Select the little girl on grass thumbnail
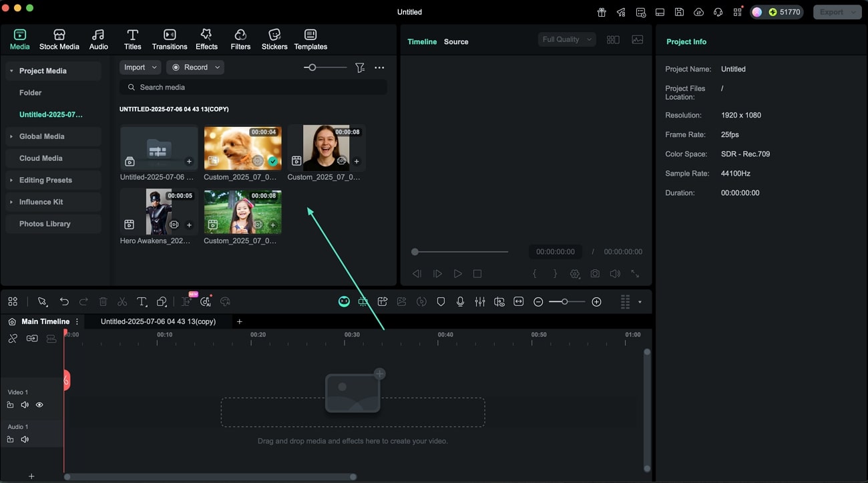 pyautogui.click(x=242, y=211)
